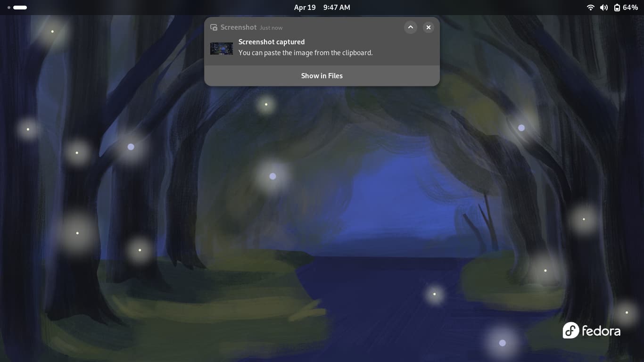This screenshot has width=644, height=362.
Task: Click Show in Files button
Action: click(x=322, y=76)
